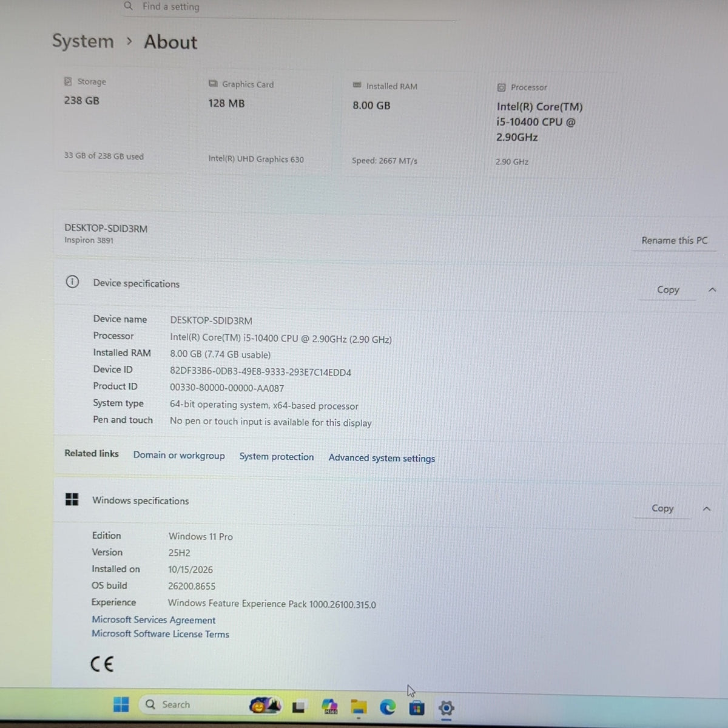Click the Inspiron 3891 model text
Screen dimensions: 728x728
click(x=89, y=240)
